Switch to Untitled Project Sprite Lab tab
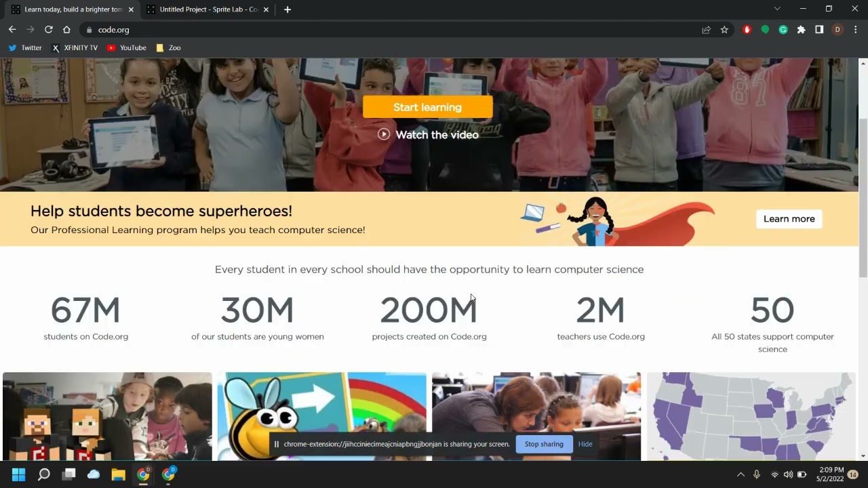The height and width of the screenshot is (488, 868). tap(208, 9)
